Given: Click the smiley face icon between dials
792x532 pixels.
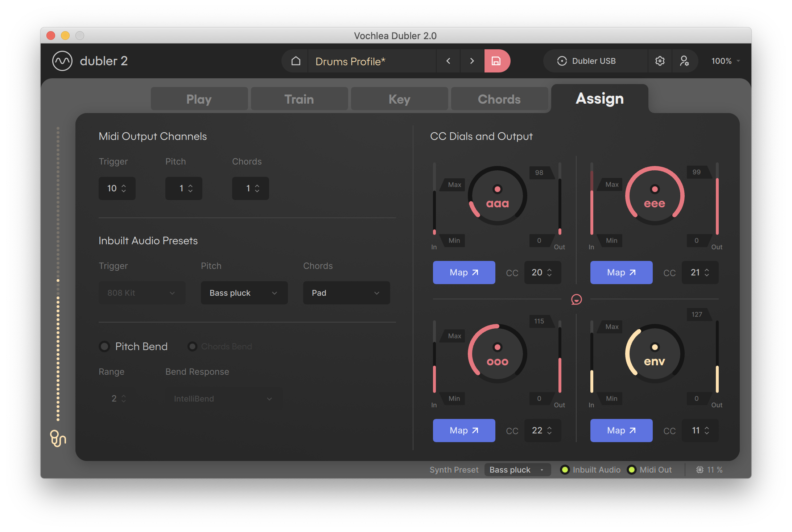Looking at the screenshot, I should pyautogui.click(x=576, y=299).
